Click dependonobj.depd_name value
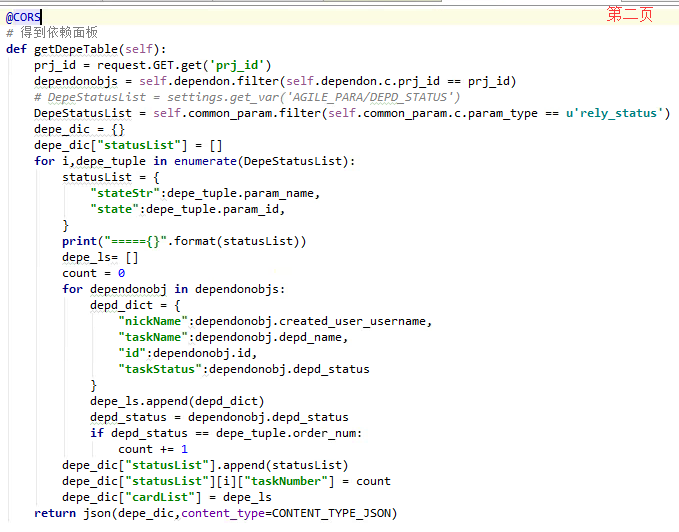This screenshot has height=532, width=679. pos(268,337)
